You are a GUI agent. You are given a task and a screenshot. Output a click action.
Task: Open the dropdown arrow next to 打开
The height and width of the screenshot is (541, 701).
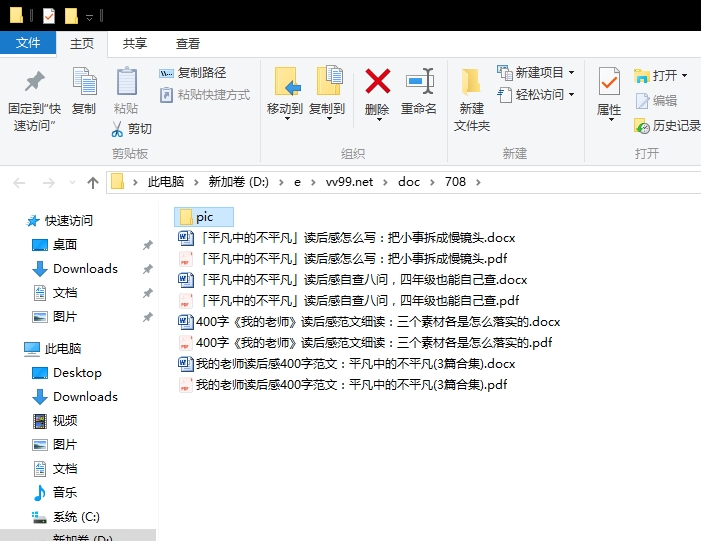click(x=684, y=76)
